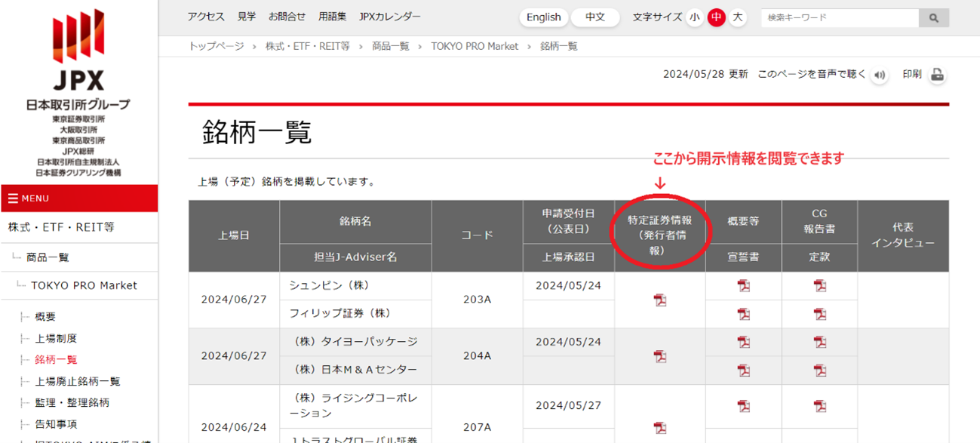Click the 上場承認日 column header
The image size is (980, 443).
pos(569,257)
